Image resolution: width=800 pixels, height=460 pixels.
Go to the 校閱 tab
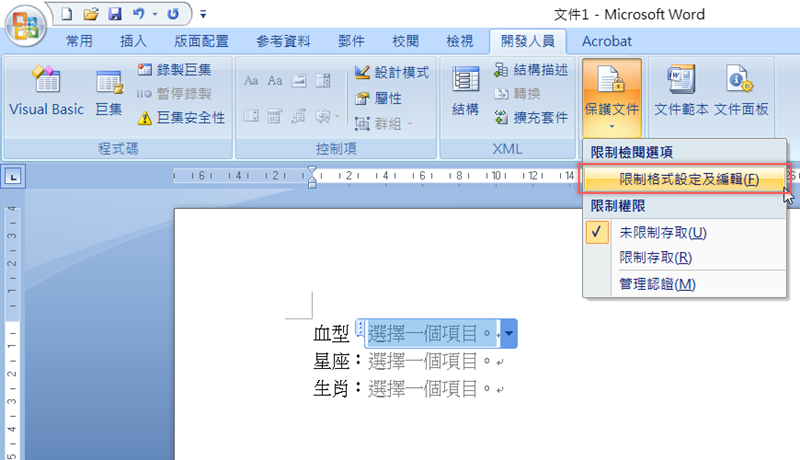click(x=405, y=41)
